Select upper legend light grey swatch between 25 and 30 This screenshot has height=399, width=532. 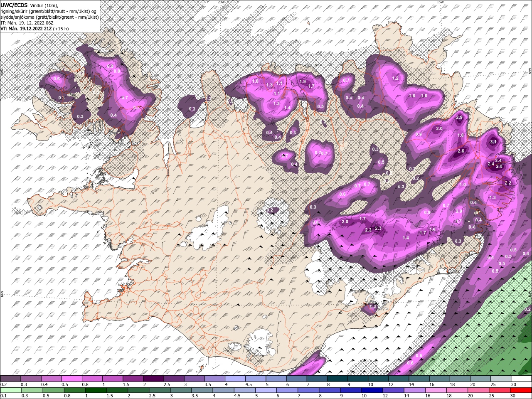[x=501, y=379]
